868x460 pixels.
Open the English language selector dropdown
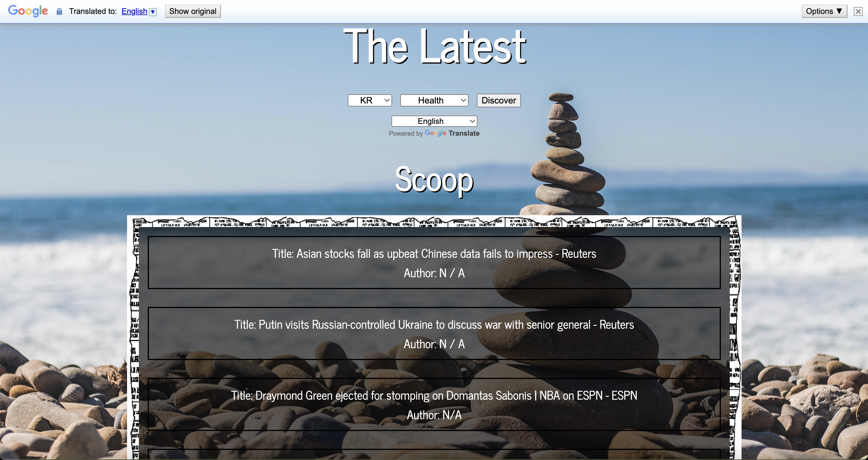tap(434, 121)
